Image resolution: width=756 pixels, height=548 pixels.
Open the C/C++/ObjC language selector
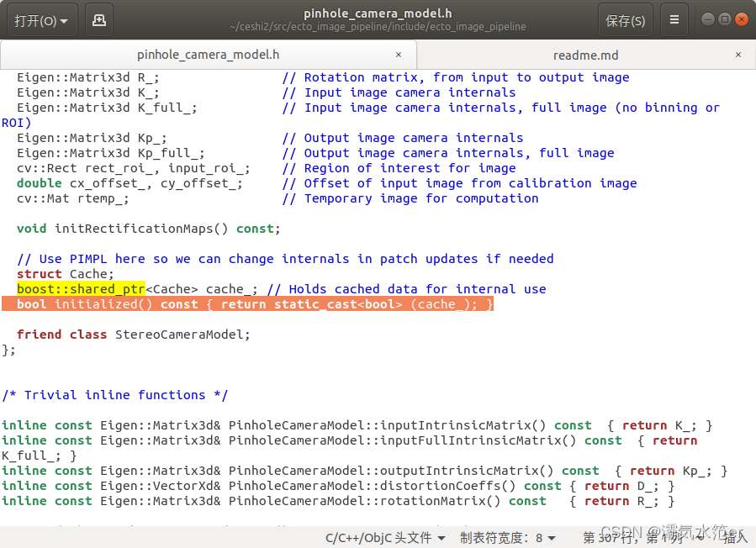(x=385, y=537)
